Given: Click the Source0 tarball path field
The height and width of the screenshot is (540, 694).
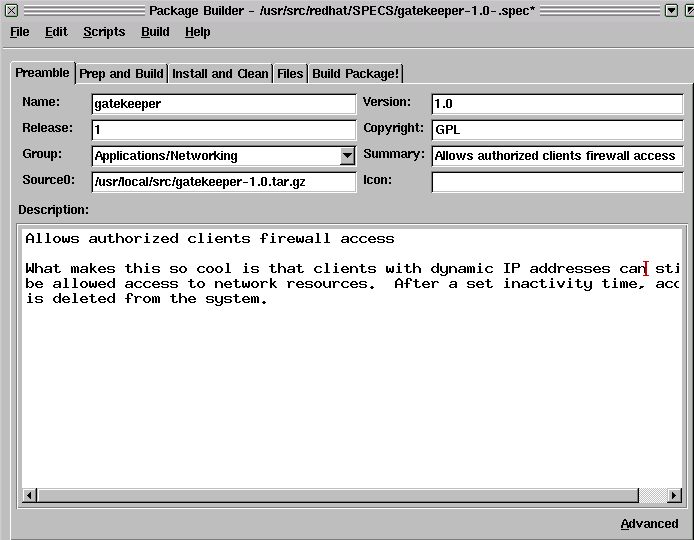Looking at the screenshot, I should pyautogui.click(x=223, y=182).
